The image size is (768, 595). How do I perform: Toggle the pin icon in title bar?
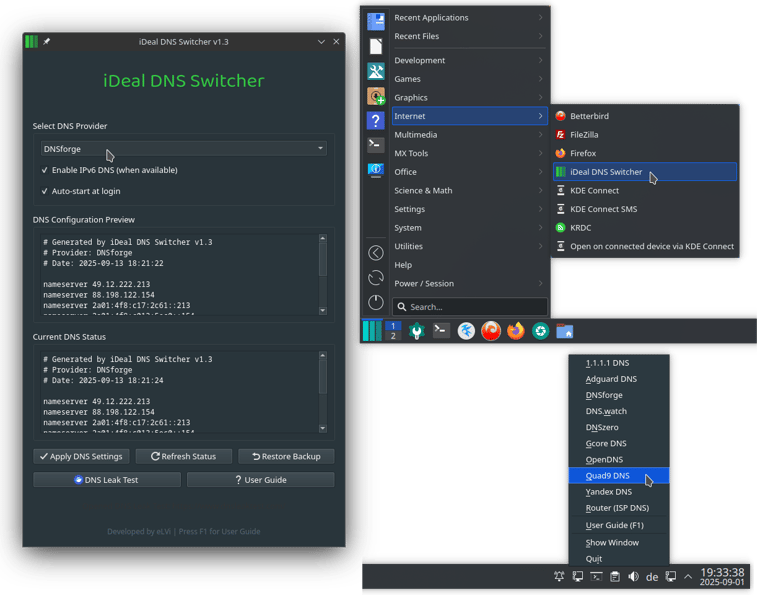click(x=47, y=42)
